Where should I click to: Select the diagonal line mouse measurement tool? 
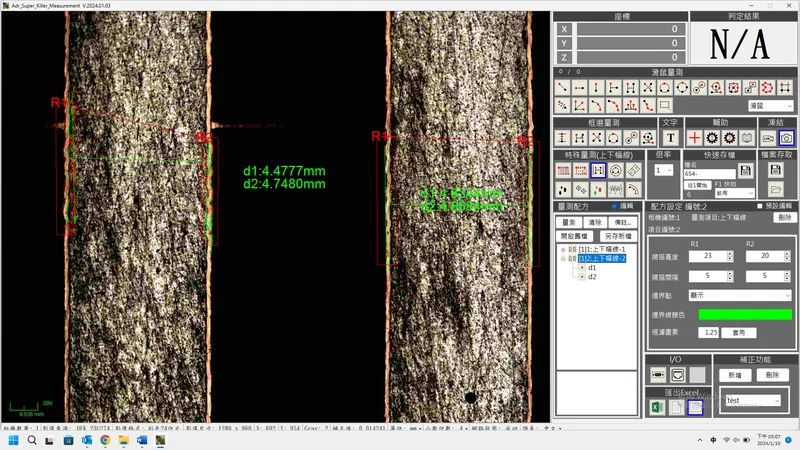(x=562, y=88)
